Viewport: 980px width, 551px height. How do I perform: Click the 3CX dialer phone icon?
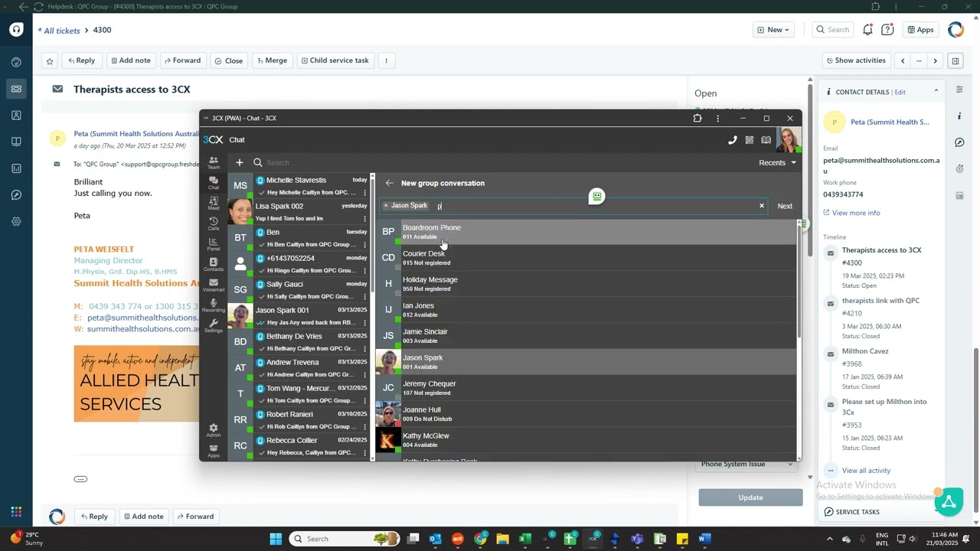(x=732, y=140)
